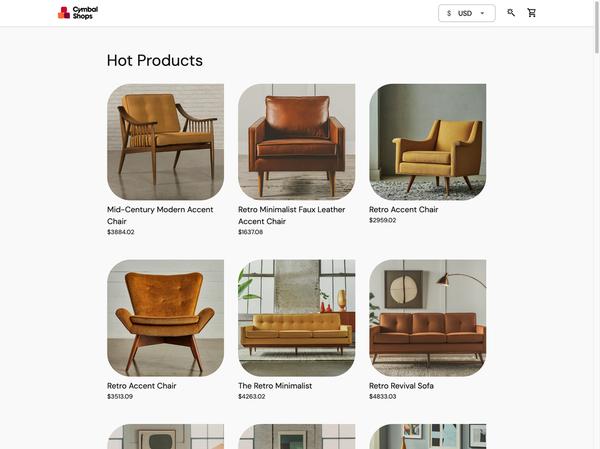This screenshot has height=449, width=600.
Task: Go home via Cymbal Shops logo
Action: coord(78,13)
